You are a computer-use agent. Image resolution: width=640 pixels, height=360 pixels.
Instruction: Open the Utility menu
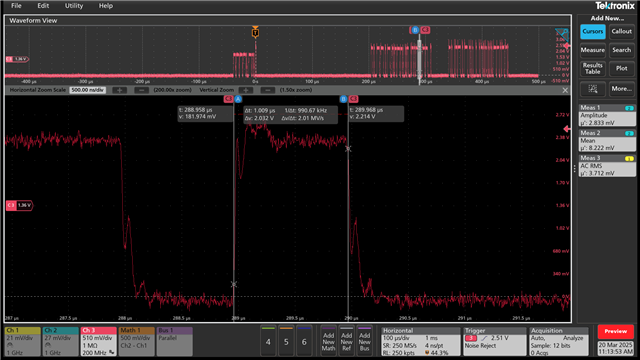coord(74,6)
